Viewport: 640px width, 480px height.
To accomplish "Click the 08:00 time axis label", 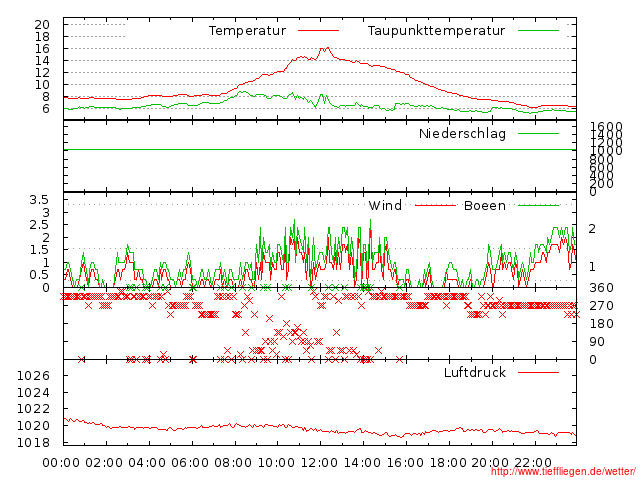I will coord(233,463).
